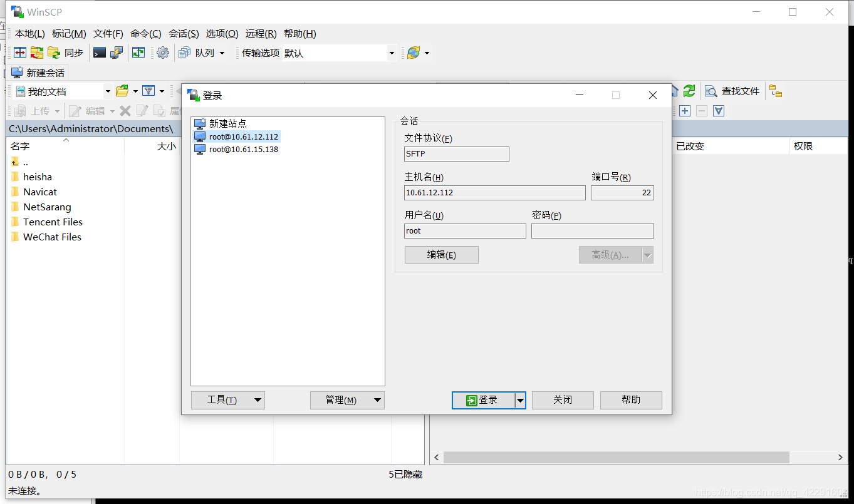Click the 文件协议 SFTP field
This screenshot has width=854, height=504.
[x=457, y=154]
